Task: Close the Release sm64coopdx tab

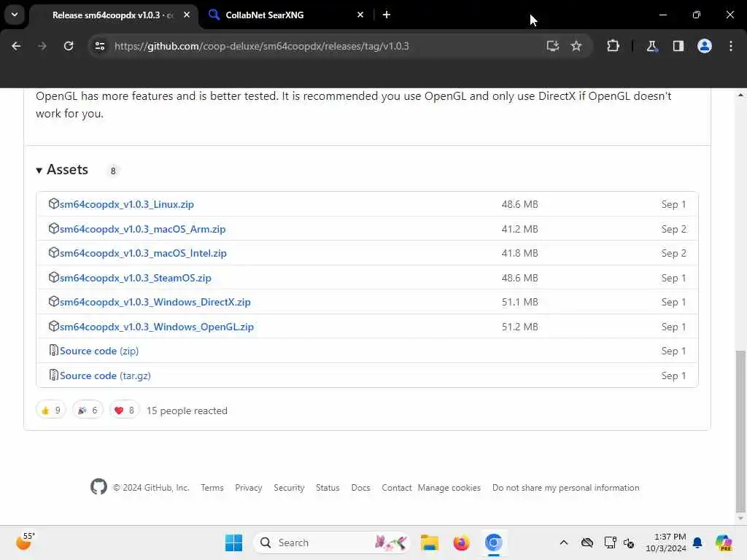Action: (x=187, y=15)
